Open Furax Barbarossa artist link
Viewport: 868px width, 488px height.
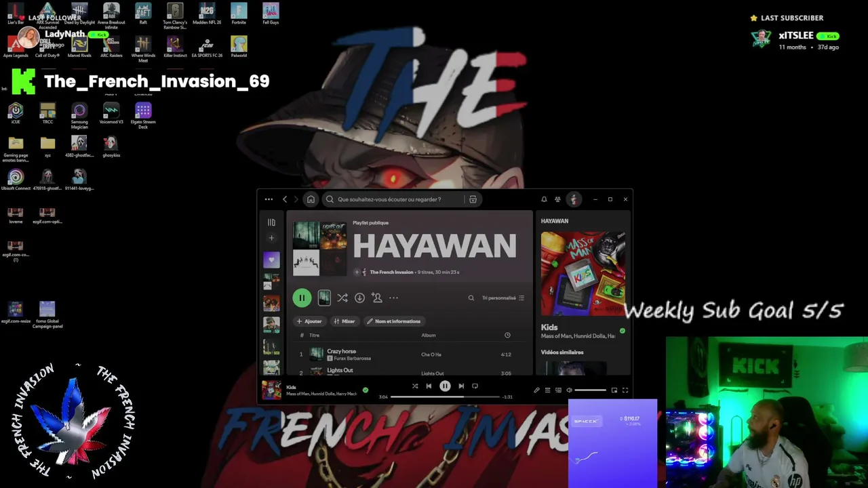(352, 358)
